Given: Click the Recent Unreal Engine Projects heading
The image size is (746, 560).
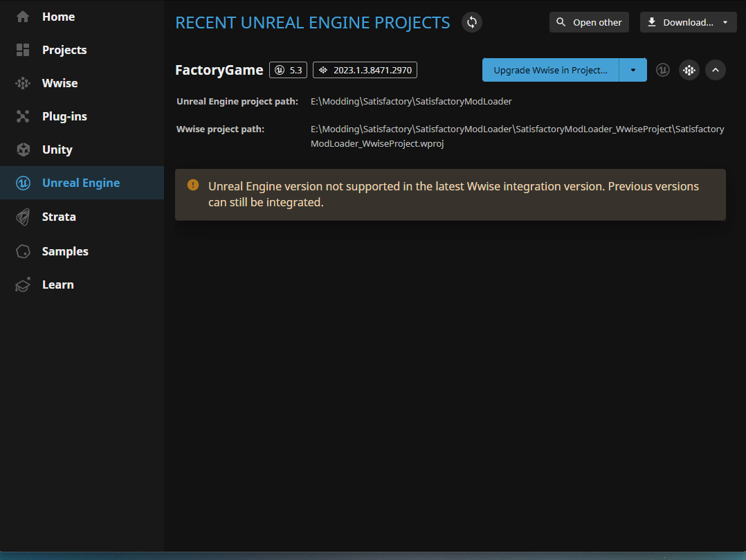Looking at the screenshot, I should [313, 22].
